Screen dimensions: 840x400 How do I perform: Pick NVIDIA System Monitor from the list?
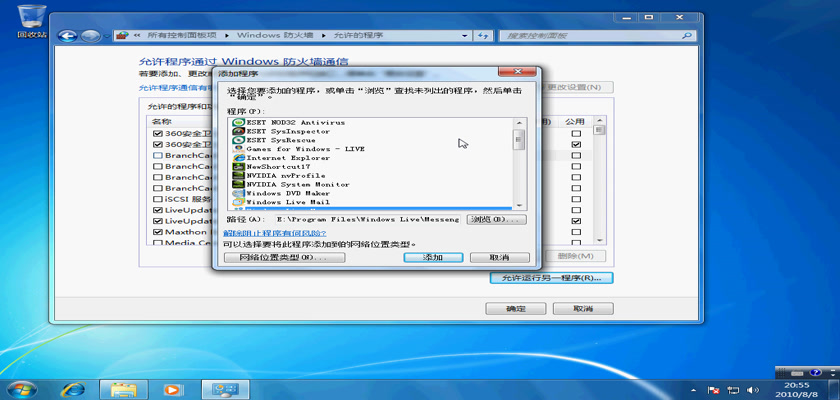point(297,184)
